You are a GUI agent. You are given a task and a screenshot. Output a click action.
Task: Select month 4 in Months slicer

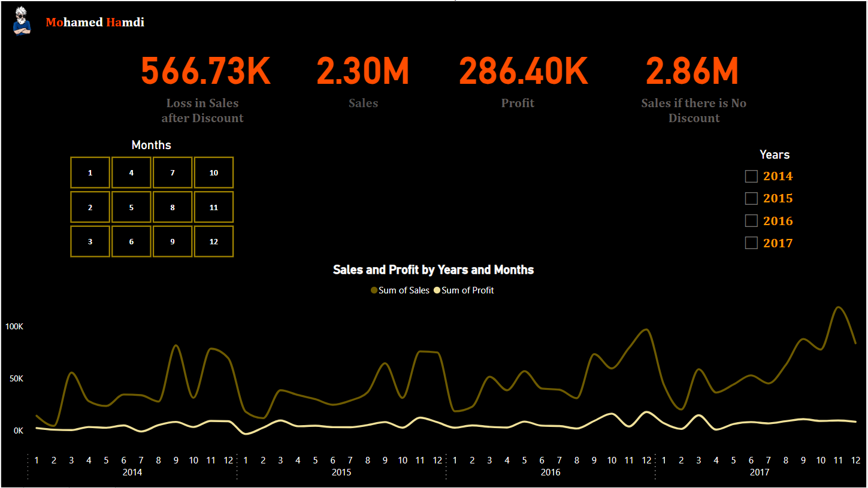[131, 173]
